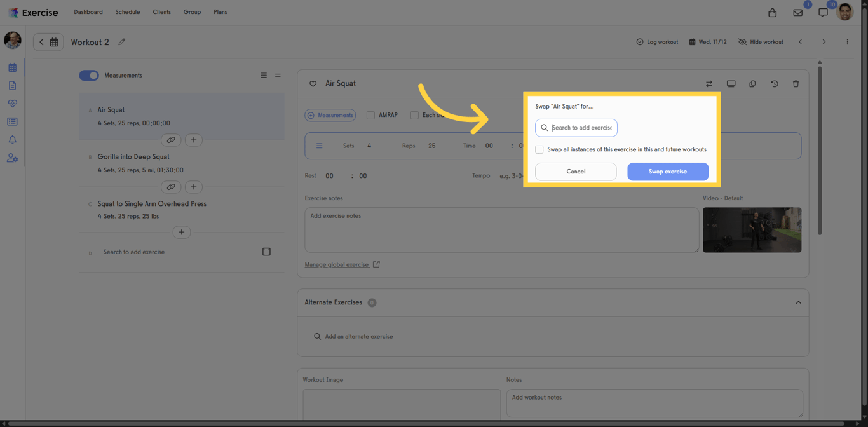Favorite Air Squat with heart icon
Viewport: 868px width, 427px height.
click(313, 84)
